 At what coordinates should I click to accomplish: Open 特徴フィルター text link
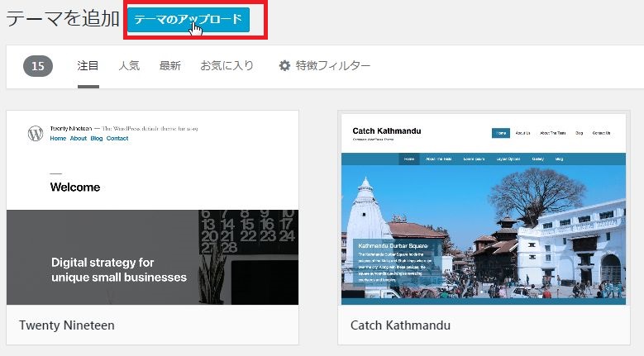coord(333,65)
